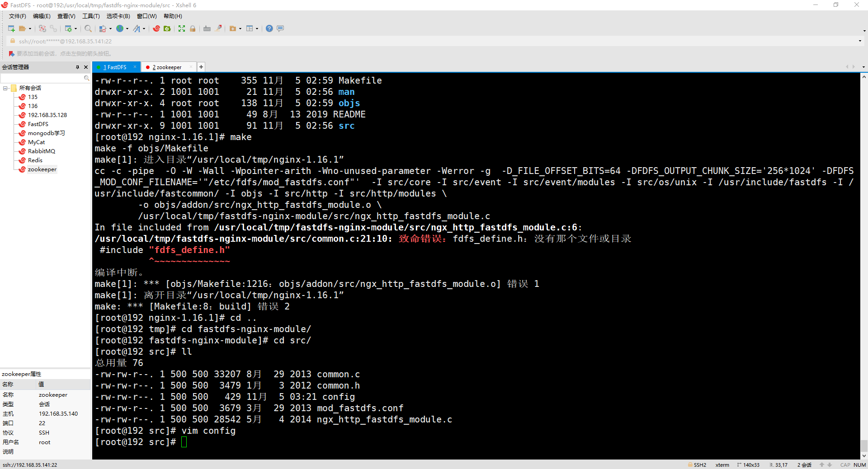Open the 工具(T) menu
Viewport: 868px width, 469px height.
coord(91,16)
